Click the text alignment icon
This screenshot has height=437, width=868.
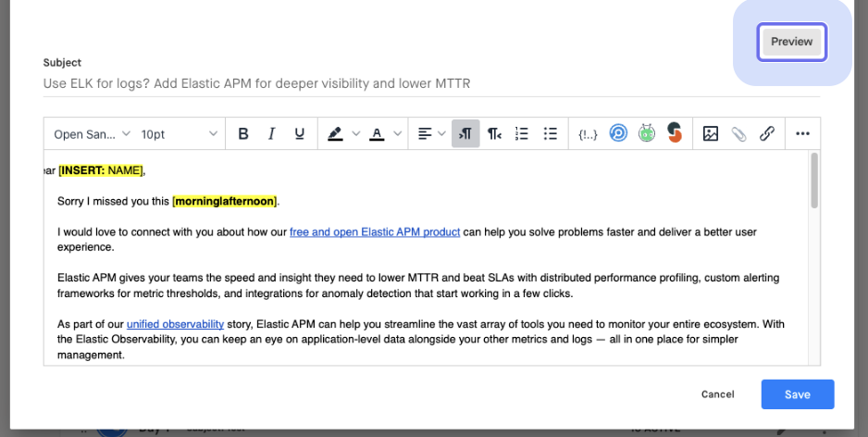click(x=425, y=134)
